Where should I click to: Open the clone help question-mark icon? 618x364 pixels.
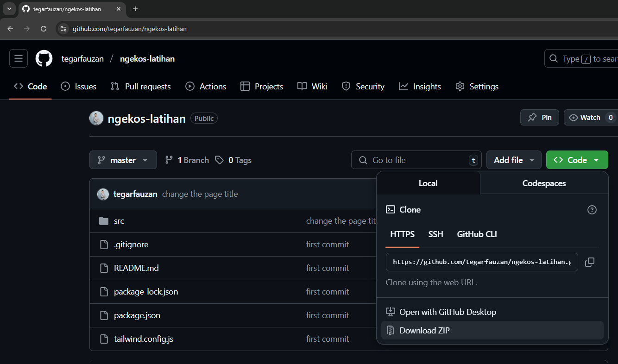click(x=592, y=210)
